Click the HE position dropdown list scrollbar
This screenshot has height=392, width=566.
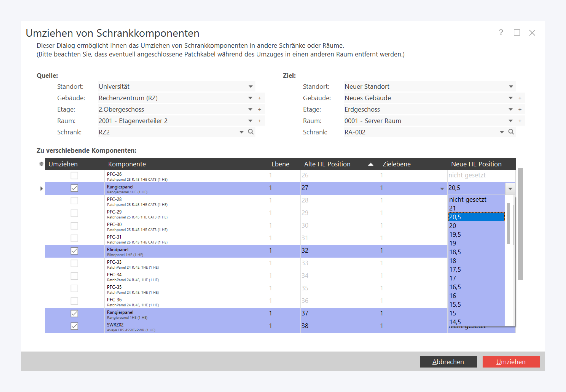508,224
